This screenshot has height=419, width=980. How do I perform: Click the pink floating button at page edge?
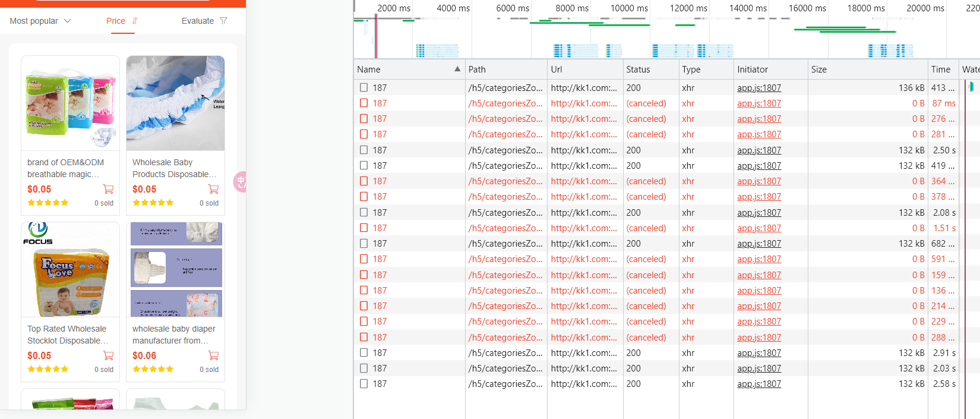coord(241,182)
